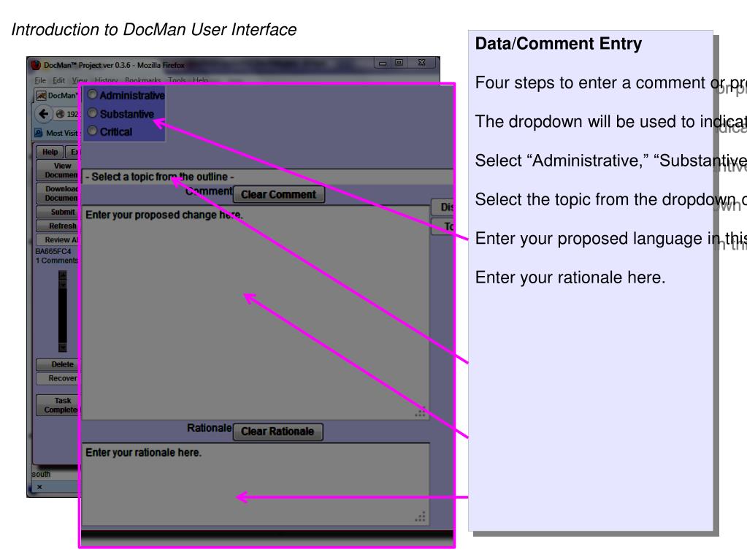Click the Submit button in sidebar
The height and width of the screenshot is (560, 747).
pyautogui.click(x=58, y=212)
